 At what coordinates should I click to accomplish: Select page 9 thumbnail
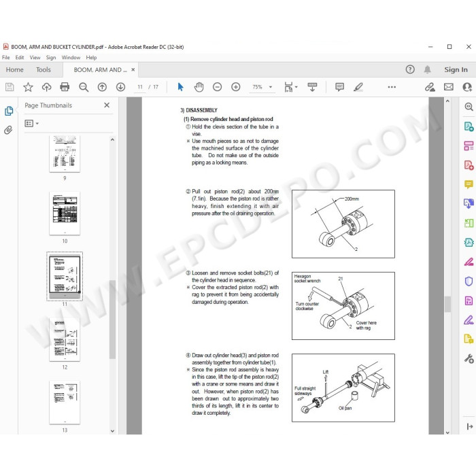pyautogui.click(x=65, y=154)
